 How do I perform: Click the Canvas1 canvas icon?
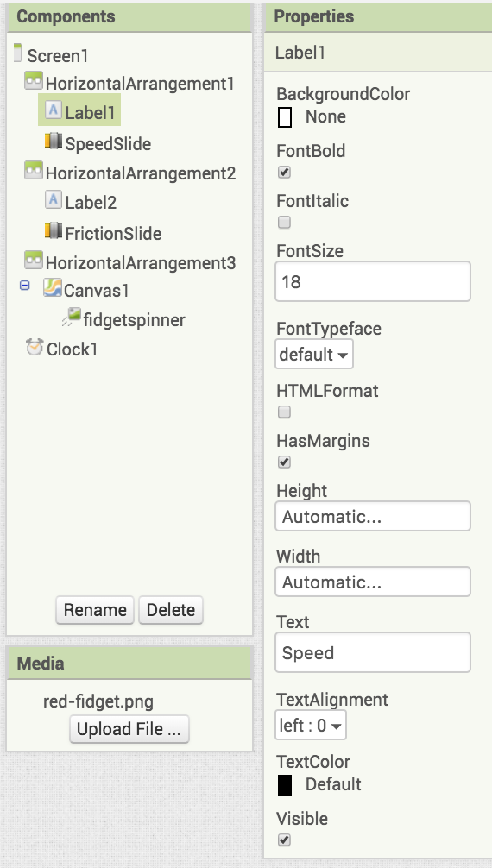coord(53,288)
